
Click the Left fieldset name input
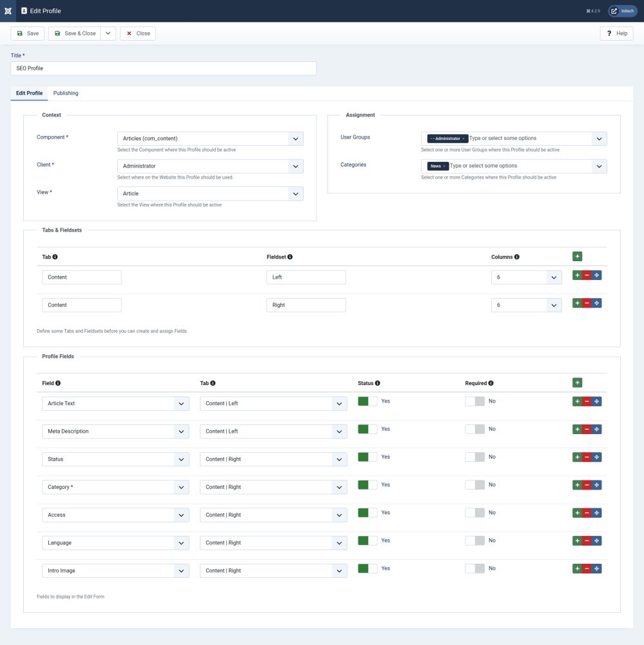point(306,277)
